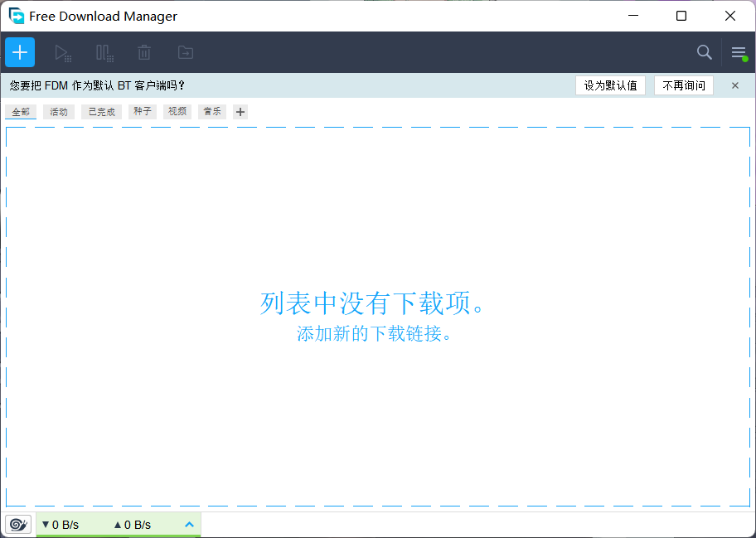Click the 您要把 FDM 作为默认 BT 客户端吗 prompt text
Image resolution: width=756 pixels, height=538 pixels.
(x=97, y=86)
